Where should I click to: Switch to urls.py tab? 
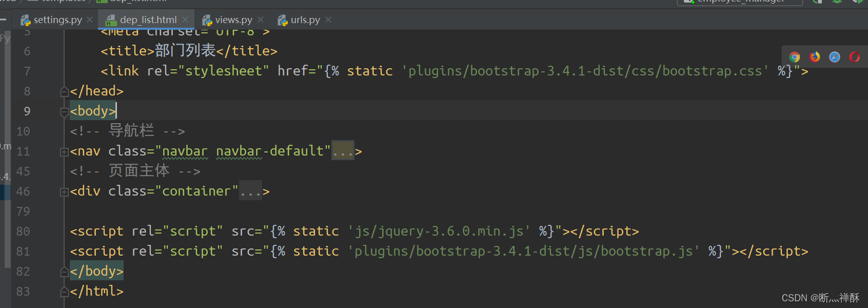(x=305, y=20)
